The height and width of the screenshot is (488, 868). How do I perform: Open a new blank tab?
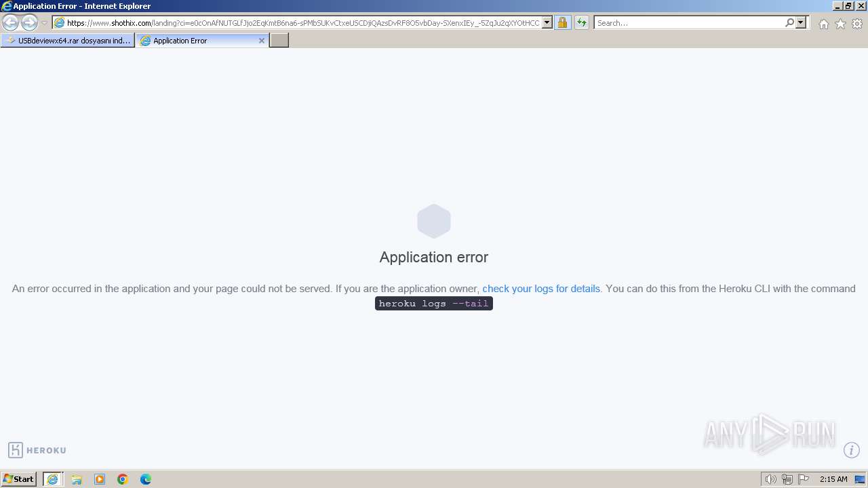(x=279, y=41)
